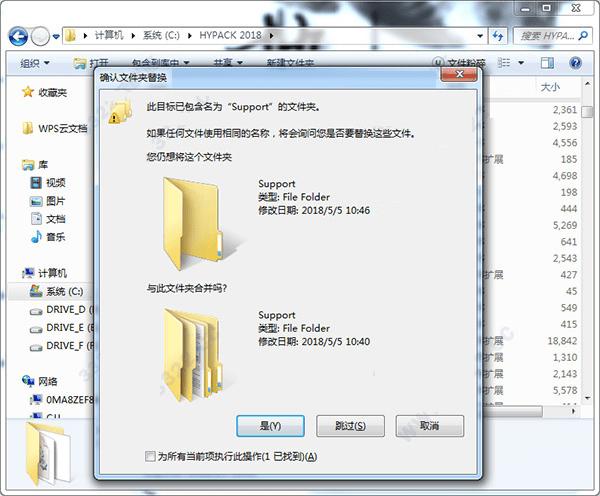Open the 包含到库中 toolbar menu
Viewport: 600px width, 496px height.
point(160,63)
